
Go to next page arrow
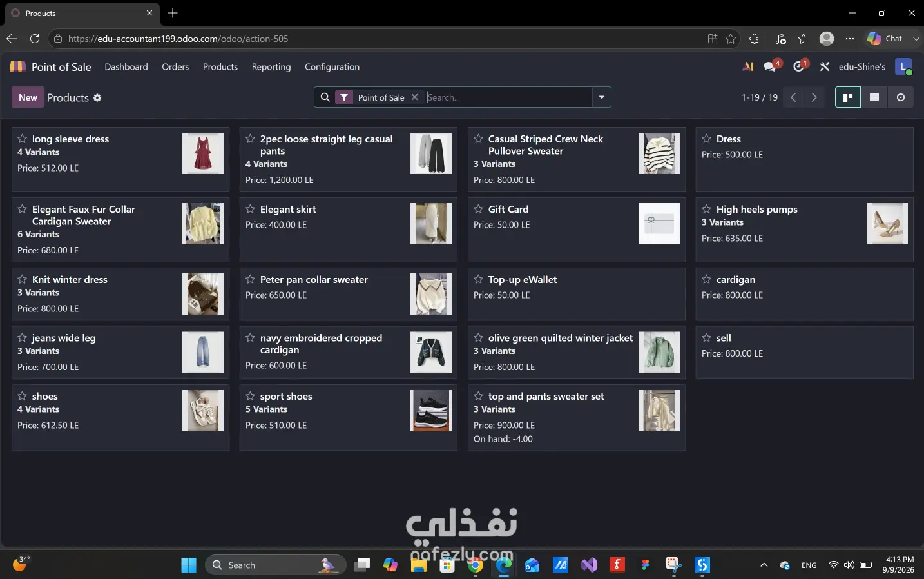pos(814,97)
